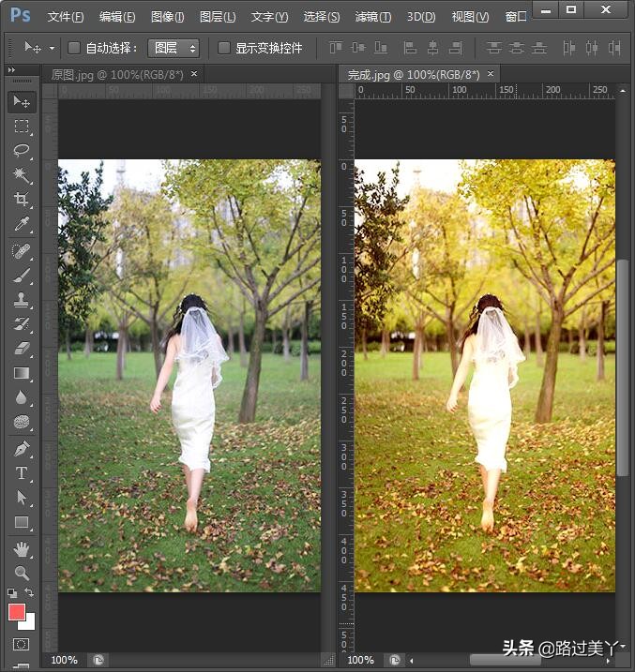Open the 选择(S) menu
The image size is (635, 672).
(x=322, y=17)
